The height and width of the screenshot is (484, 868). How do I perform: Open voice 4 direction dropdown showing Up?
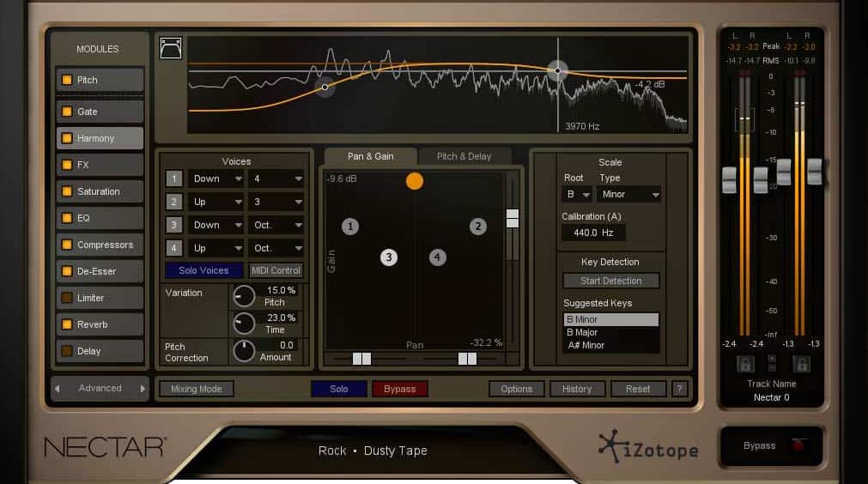(x=216, y=248)
